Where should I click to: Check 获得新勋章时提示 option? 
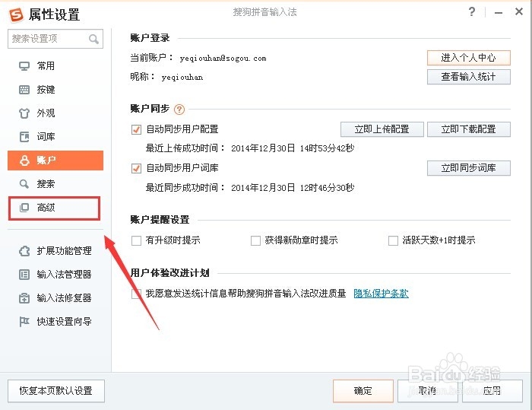point(255,240)
